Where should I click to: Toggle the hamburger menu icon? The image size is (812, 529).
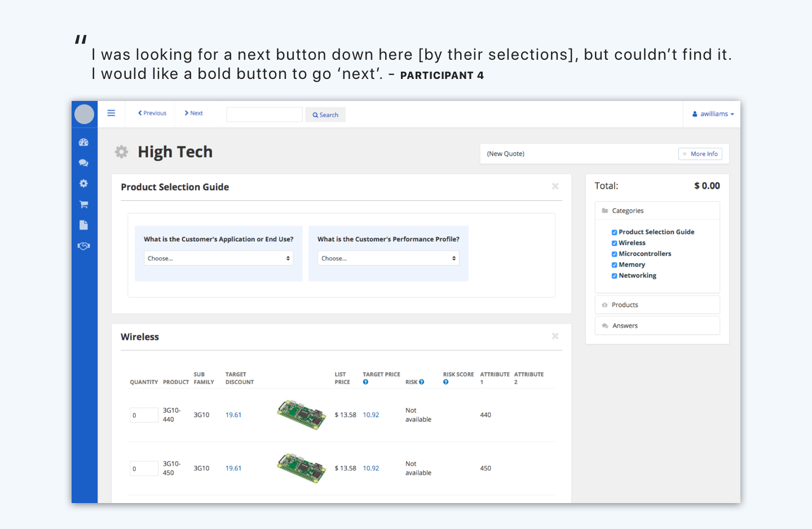tap(111, 113)
